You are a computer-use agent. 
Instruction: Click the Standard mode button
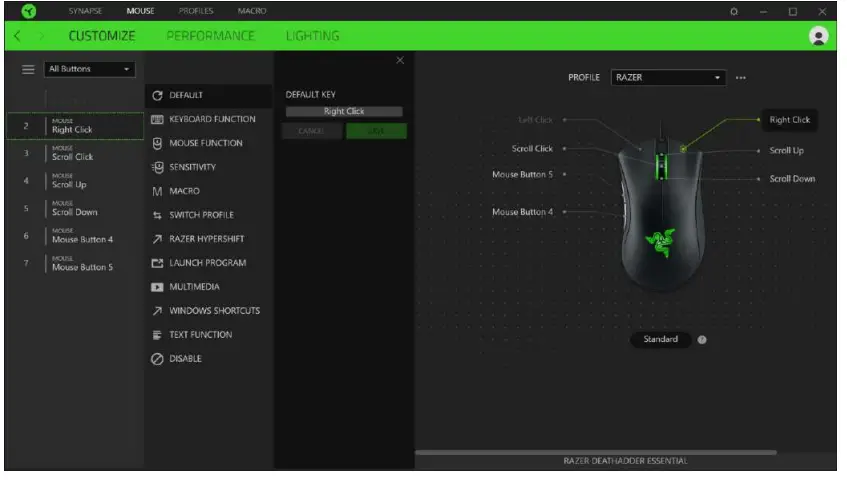tap(660, 340)
